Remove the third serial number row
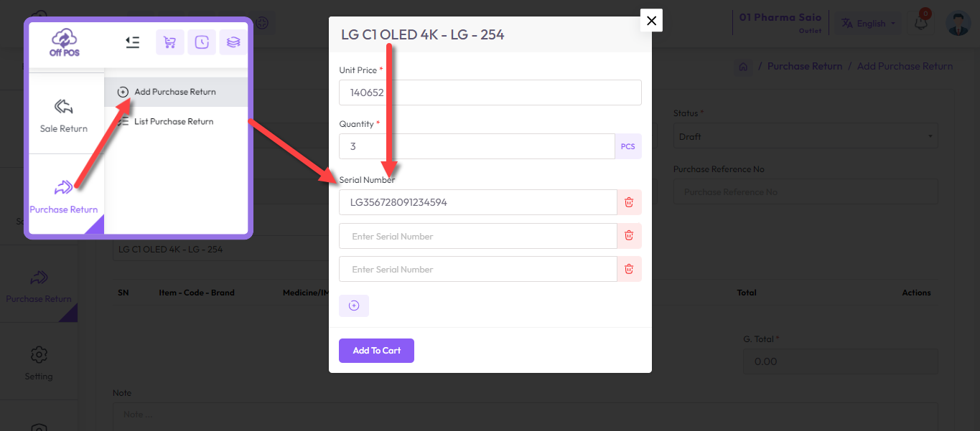The image size is (980, 431). [629, 269]
